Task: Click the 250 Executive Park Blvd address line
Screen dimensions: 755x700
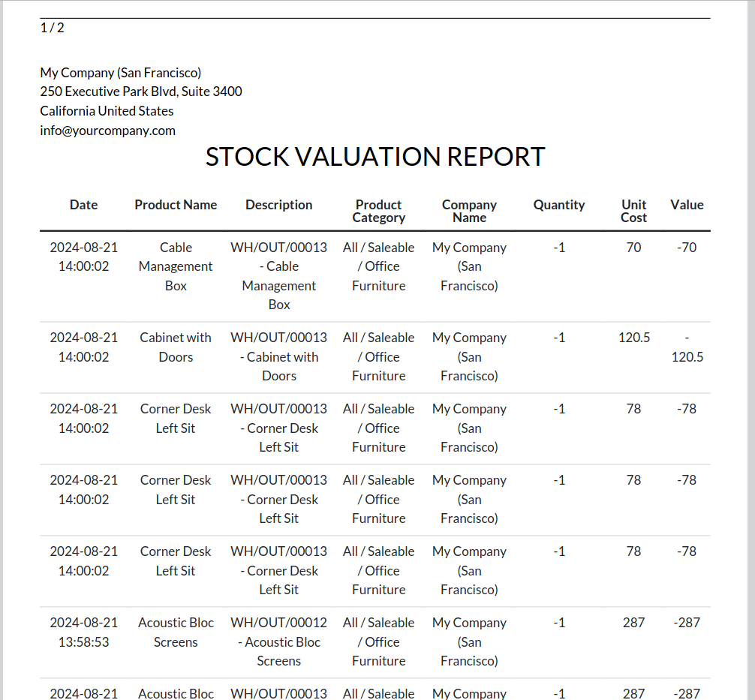Action: point(141,92)
